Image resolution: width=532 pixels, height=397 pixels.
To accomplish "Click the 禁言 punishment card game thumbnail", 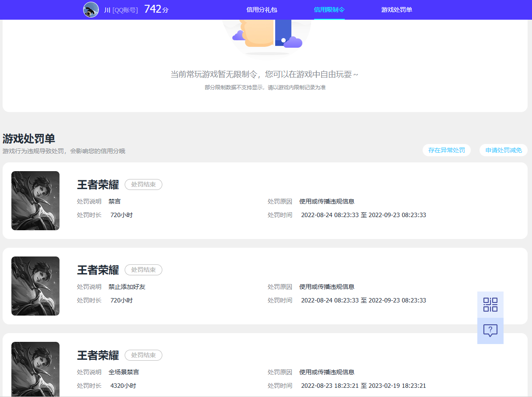I will (x=35, y=200).
